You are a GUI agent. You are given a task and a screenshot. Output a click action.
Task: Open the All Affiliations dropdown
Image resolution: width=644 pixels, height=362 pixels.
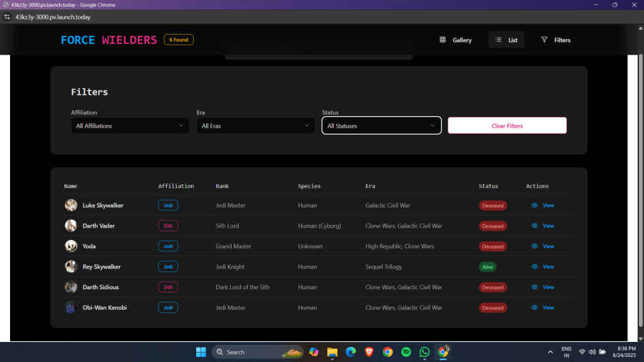click(x=130, y=126)
